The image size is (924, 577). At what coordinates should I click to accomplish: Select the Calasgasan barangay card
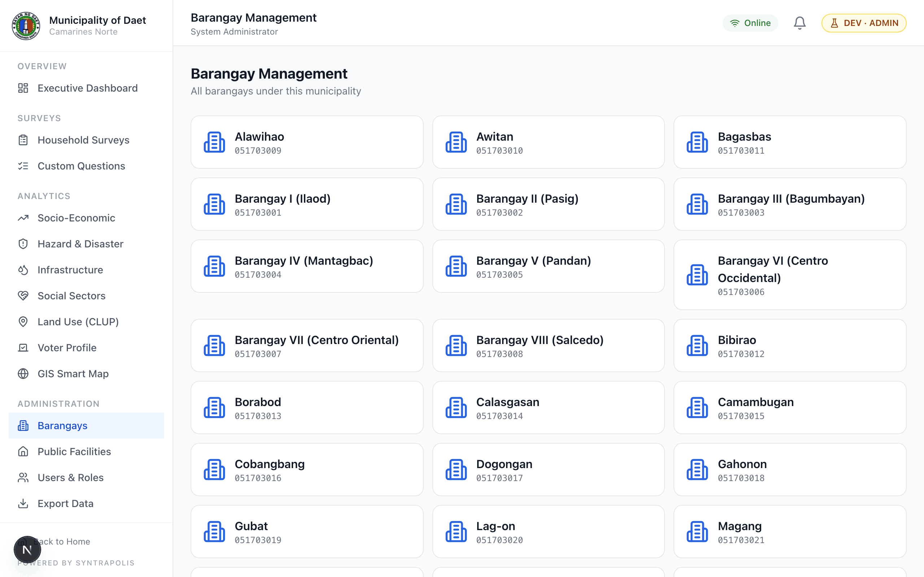[x=548, y=408]
